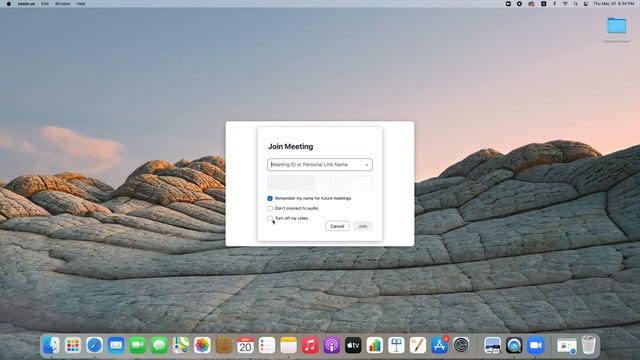Open Finder from the dock
The width and height of the screenshot is (640, 360).
pos(51,345)
